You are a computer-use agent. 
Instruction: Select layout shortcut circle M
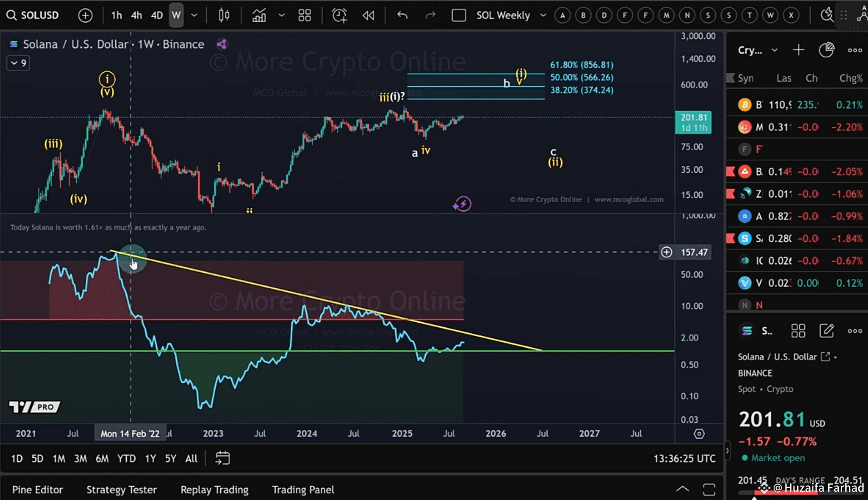tap(666, 15)
